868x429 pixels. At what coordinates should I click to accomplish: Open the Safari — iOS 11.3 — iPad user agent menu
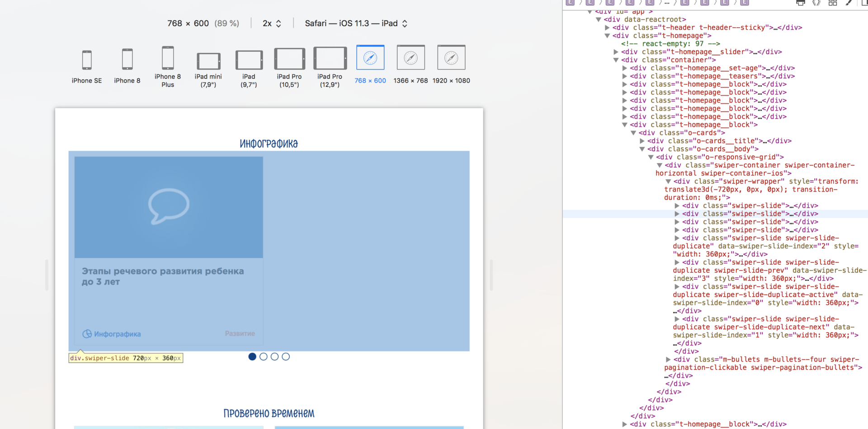coord(356,23)
